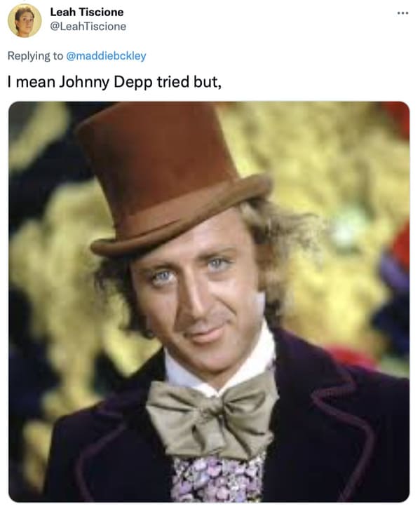Click Leah Tiscione's profile avatar
The height and width of the screenshot is (516, 420).
coord(25,21)
